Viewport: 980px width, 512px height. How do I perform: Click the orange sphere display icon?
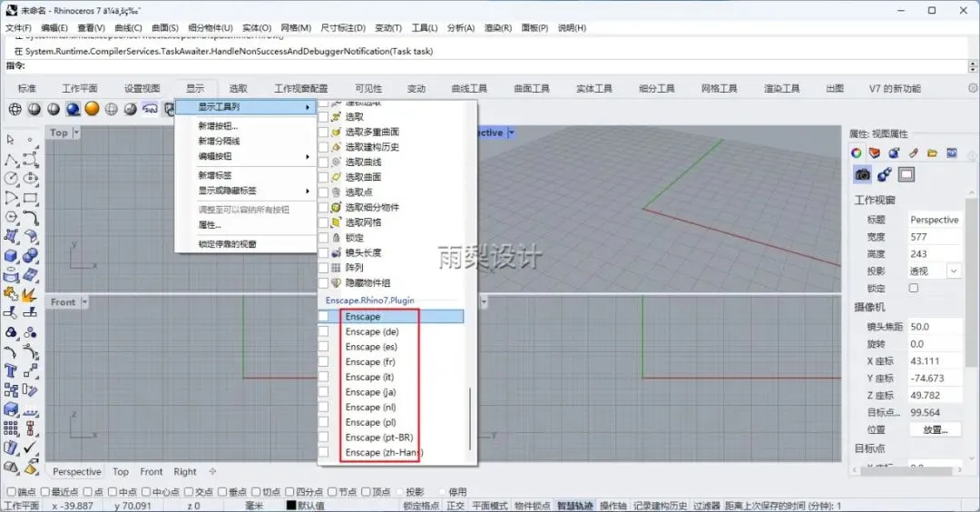[x=92, y=109]
